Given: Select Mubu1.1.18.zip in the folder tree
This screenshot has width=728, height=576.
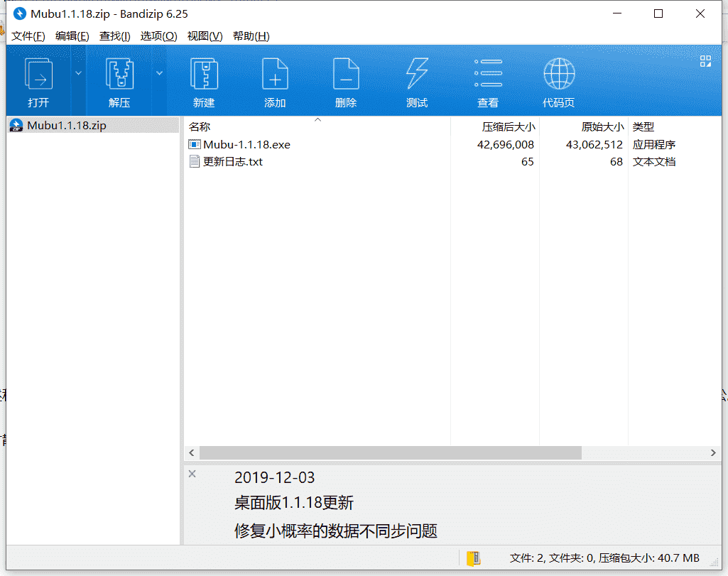Looking at the screenshot, I should click(x=93, y=125).
